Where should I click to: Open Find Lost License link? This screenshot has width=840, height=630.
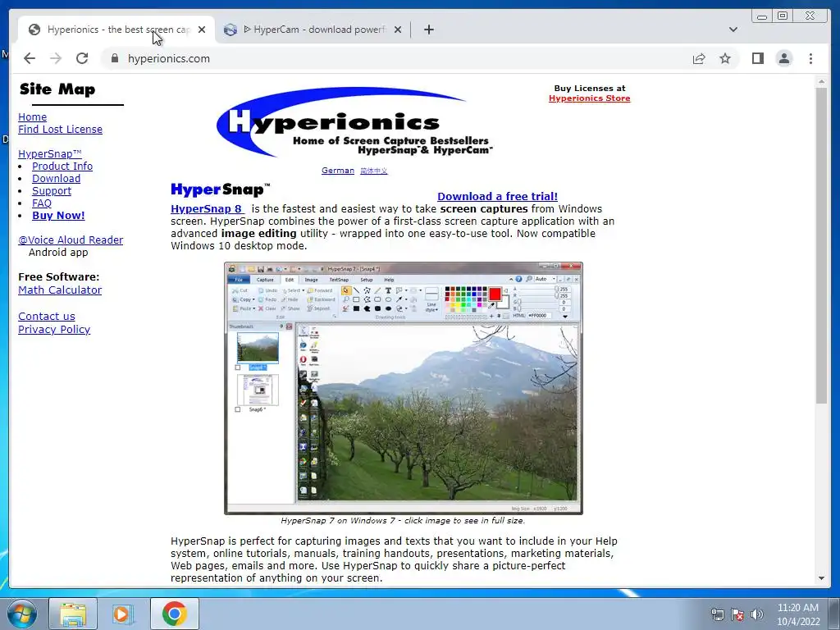[60, 129]
